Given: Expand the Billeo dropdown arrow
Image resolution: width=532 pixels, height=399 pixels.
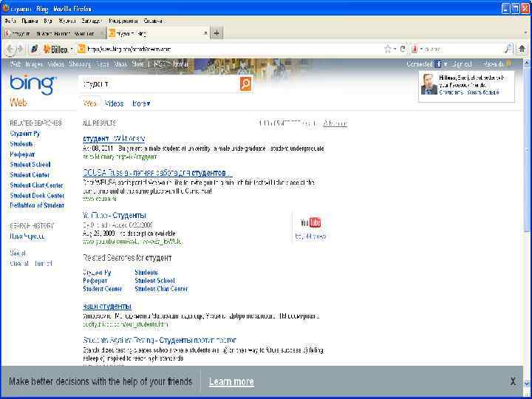Looking at the screenshot, I should 72,50.
